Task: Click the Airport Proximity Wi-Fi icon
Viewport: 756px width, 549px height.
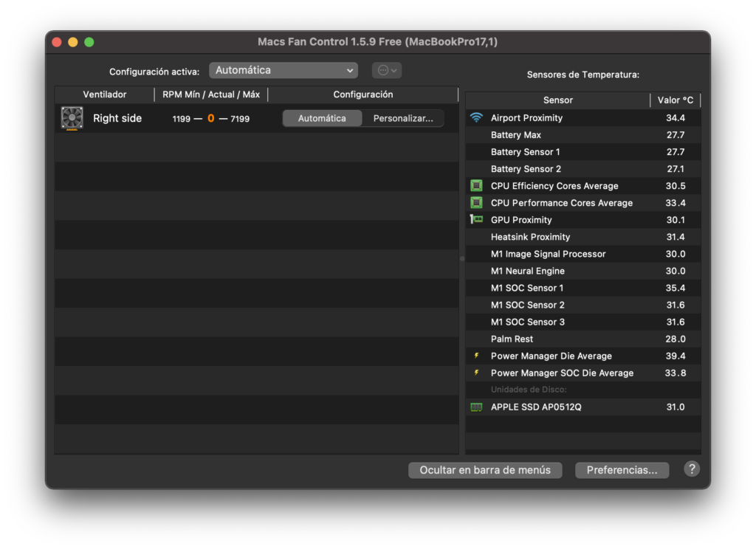Action: click(x=476, y=118)
